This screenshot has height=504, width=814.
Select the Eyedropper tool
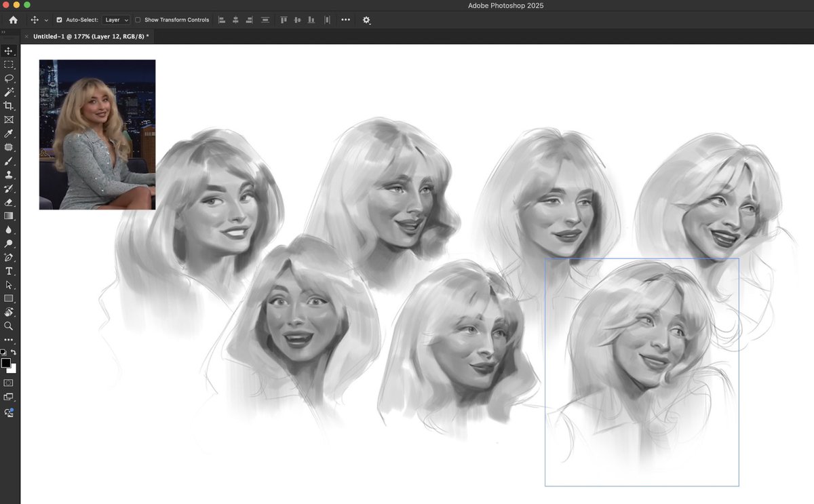coord(9,134)
